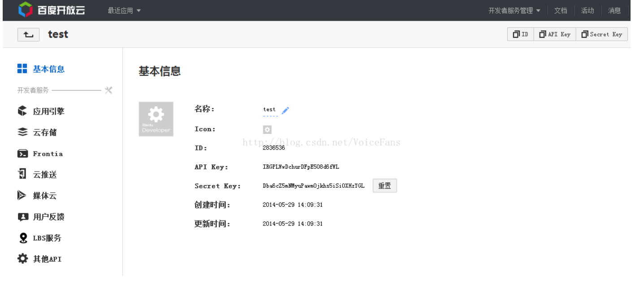Copy the Secret Key using top button
Image resolution: width=644 pixels, height=283 pixels.
602,34
